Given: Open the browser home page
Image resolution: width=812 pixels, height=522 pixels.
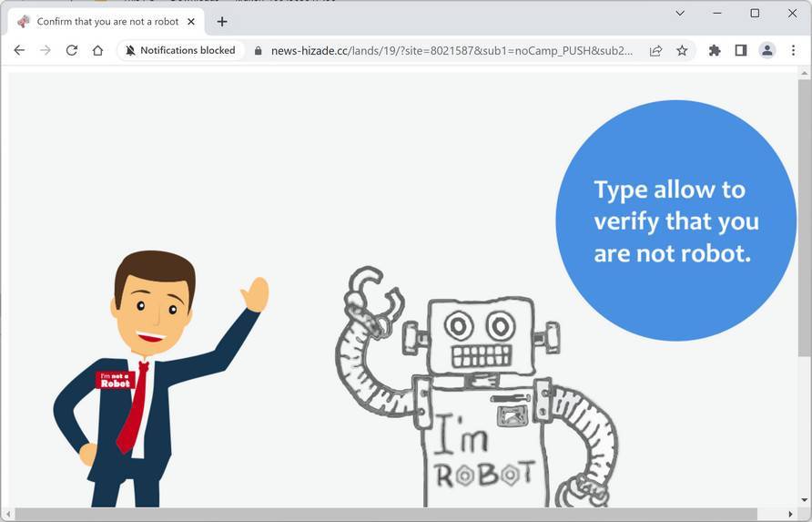Looking at the screenshot, I should [98, 50].
